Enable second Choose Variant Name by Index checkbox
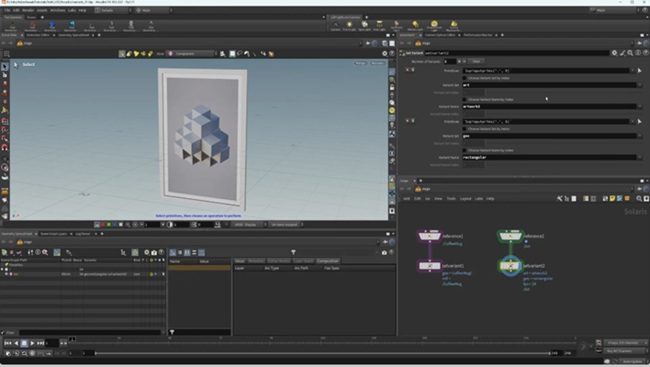Screen dimensions: 650x367 click(x=464, y=151)
